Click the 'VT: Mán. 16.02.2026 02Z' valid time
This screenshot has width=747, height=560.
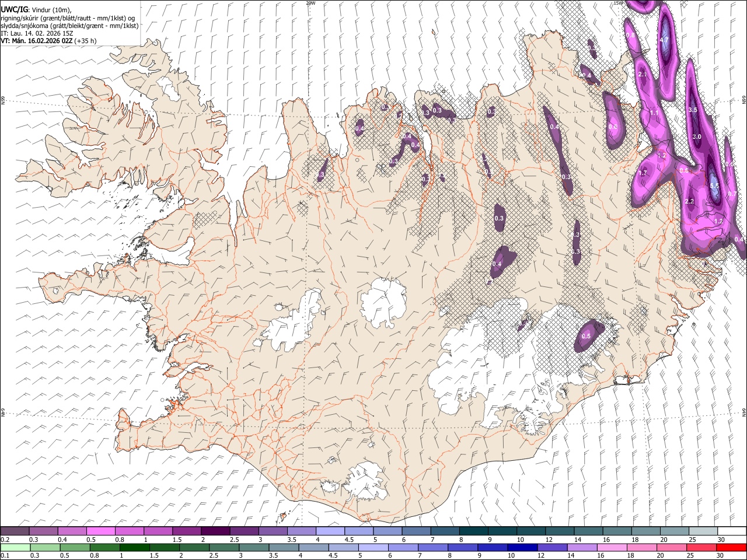coord(37,41)
